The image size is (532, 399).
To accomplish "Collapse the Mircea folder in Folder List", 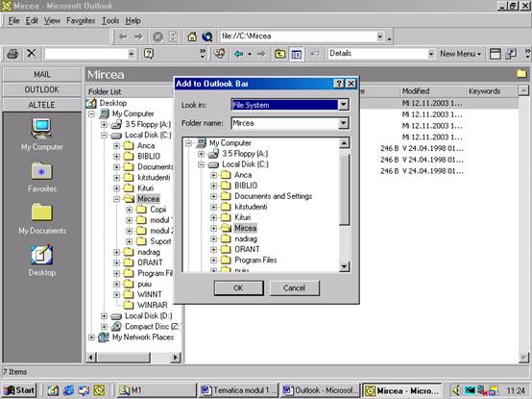I will tap(117, 199).
